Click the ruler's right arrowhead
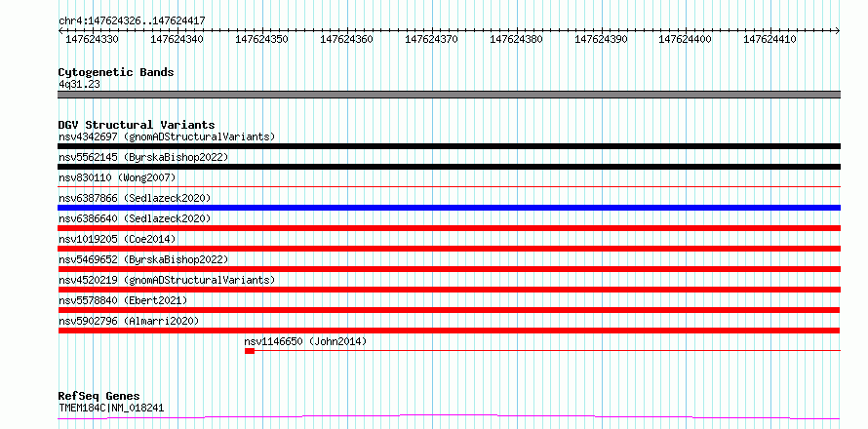868x429 pixels. (838, 31)
